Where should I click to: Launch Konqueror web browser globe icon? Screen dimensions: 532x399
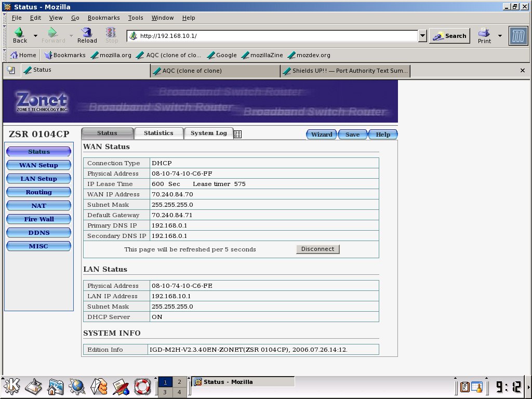pyautogui.click(x=77, y=386)
